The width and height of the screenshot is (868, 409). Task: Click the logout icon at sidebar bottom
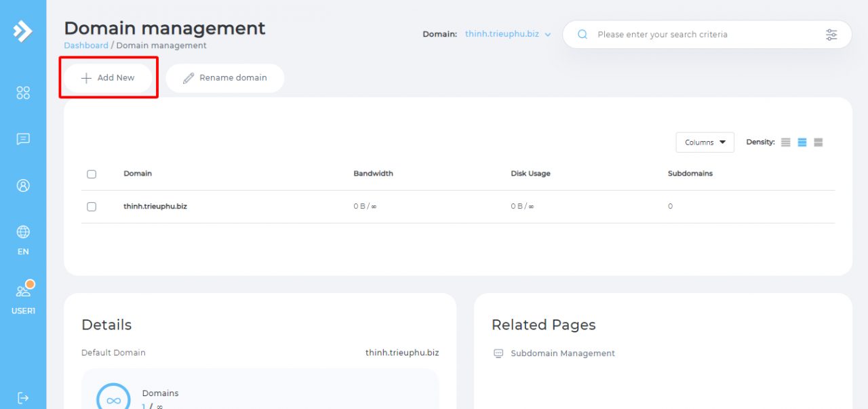pyautogui.click(x=23, y=397)
